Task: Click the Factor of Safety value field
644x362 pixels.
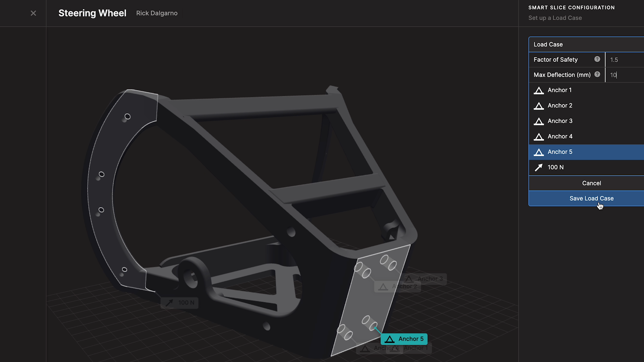Action: tap(624, 59)
